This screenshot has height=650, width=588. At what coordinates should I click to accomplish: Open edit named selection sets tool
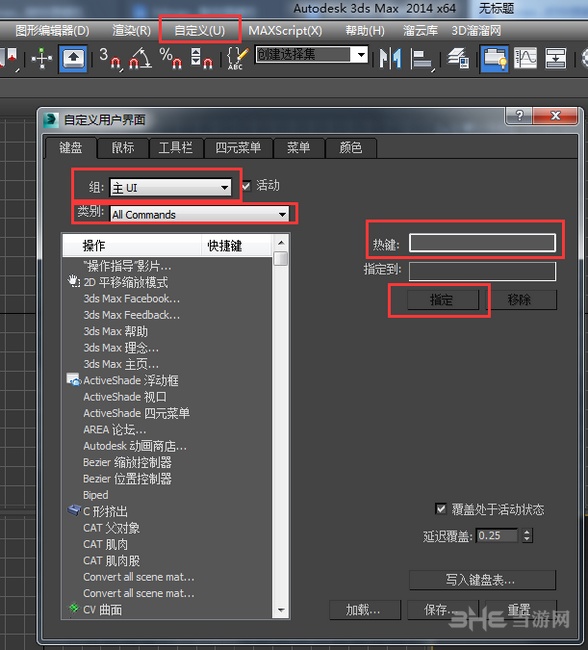point(238,58)
